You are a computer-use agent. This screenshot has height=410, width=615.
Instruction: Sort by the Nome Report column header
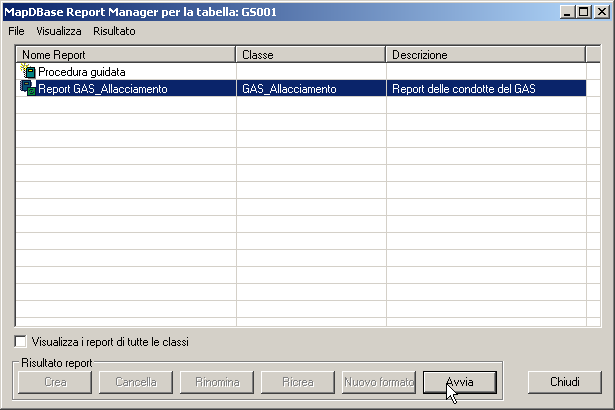(126, 55)
